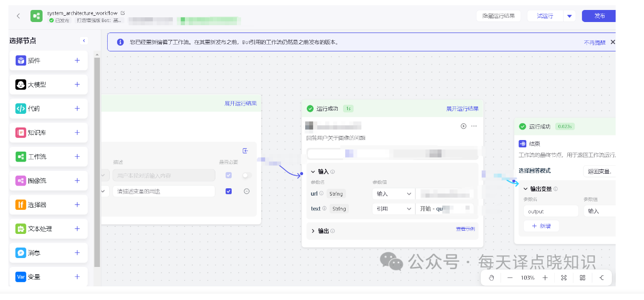
Task: Add a 代码 node with plus
Action: 77,109
